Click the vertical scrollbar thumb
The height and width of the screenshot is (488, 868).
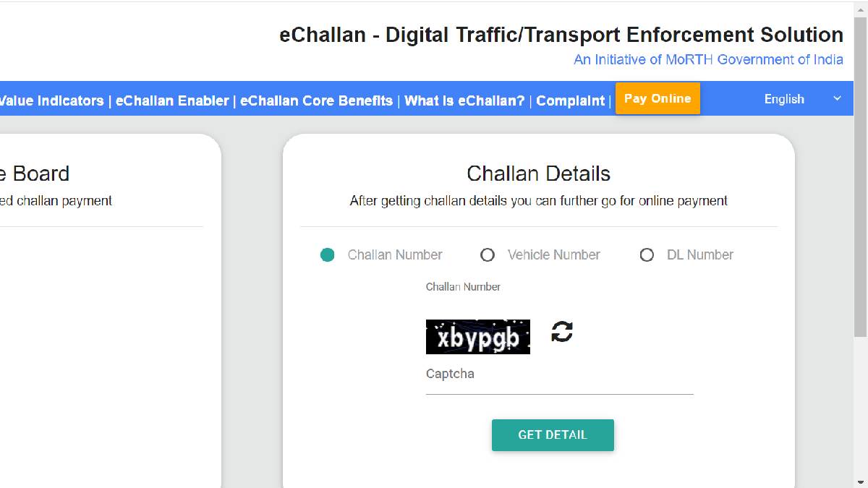[x=860, y=174]
